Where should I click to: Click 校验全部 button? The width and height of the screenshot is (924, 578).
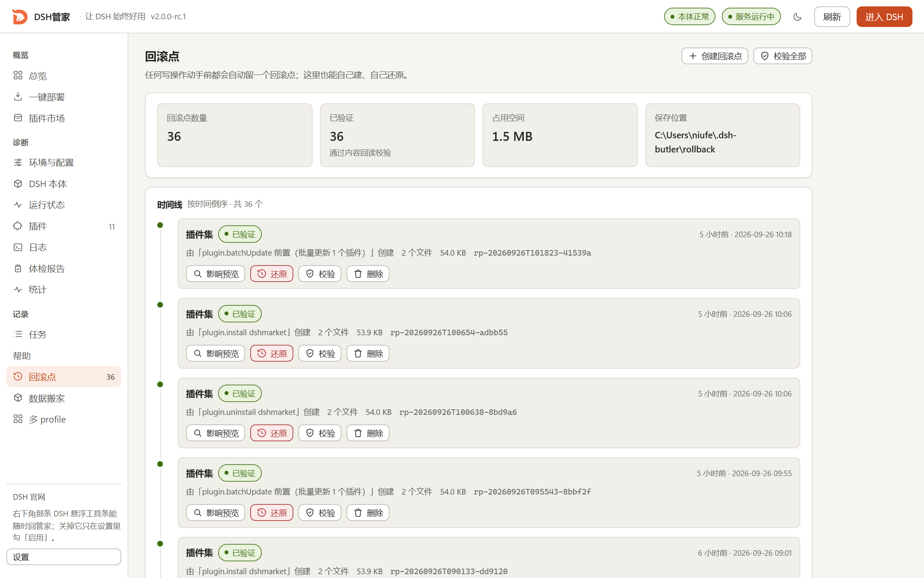(782, 56)
